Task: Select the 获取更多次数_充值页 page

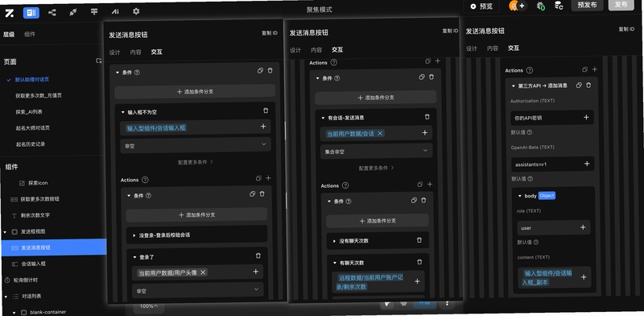Action: [x=38, y=95]
